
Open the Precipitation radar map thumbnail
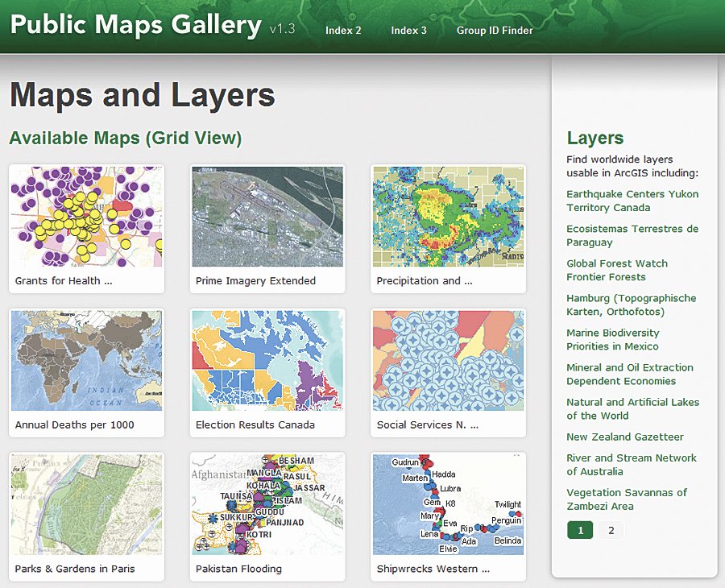coord(448,217)
